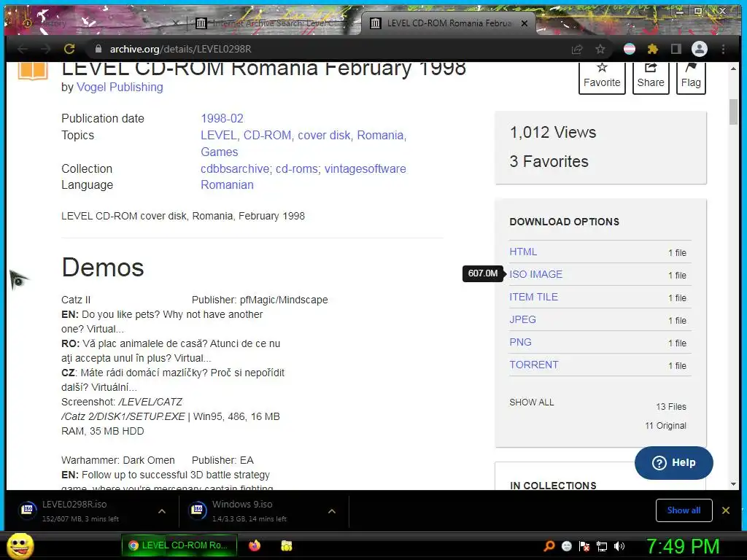The width and height of the screenshot is (747, 560).
Task: Reload the page with the refresh icon
Action: 69,49
